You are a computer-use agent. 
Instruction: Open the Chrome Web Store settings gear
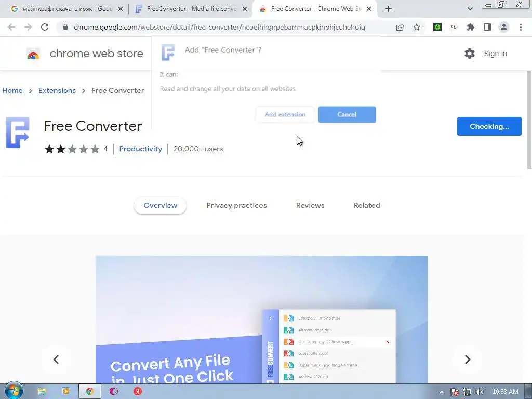pos(470,54)
